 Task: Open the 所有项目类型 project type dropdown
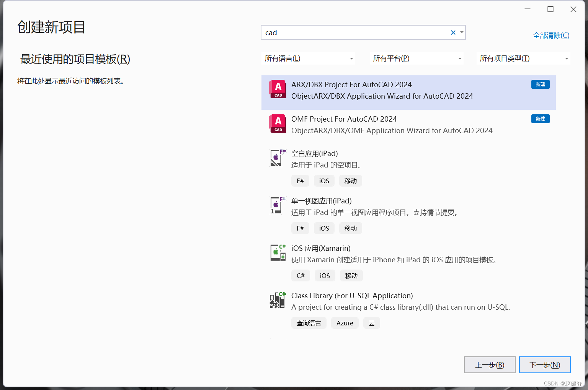pyautogui.click(x=524, y=58)
